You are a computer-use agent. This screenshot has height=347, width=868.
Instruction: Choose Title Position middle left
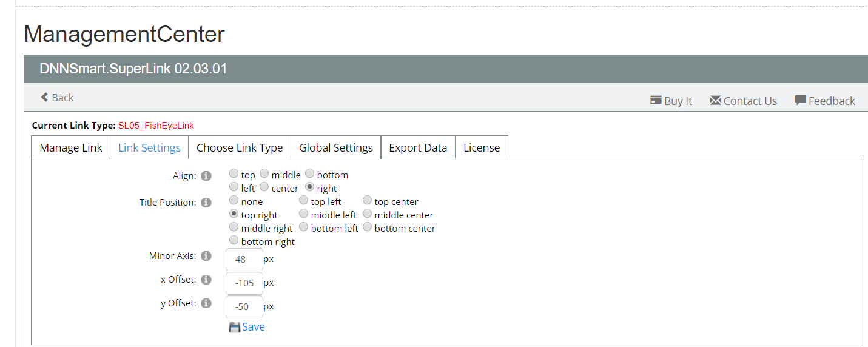click(x=303, y=214)
